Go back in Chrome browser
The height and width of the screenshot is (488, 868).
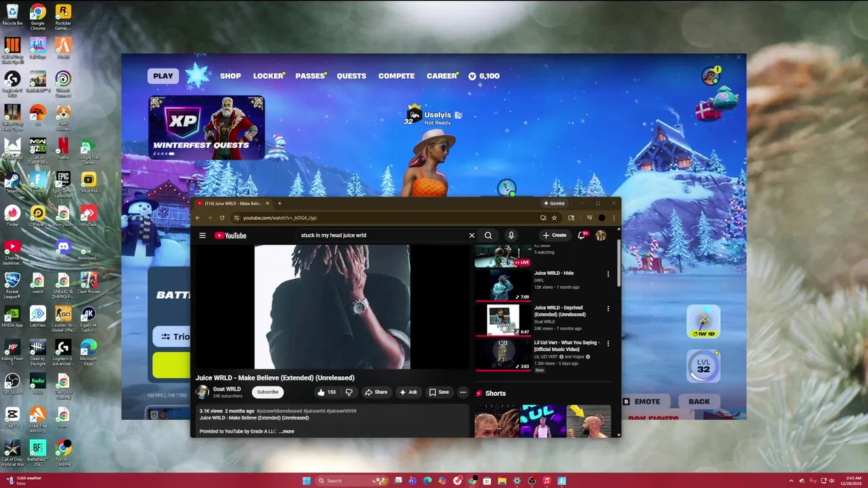point(198,218)
